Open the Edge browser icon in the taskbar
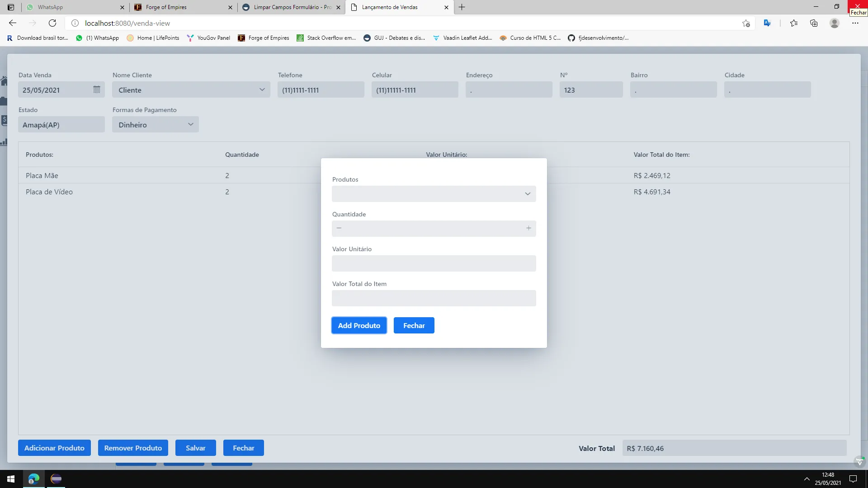This screenshot has height=488, width=868. coord(34,479)
